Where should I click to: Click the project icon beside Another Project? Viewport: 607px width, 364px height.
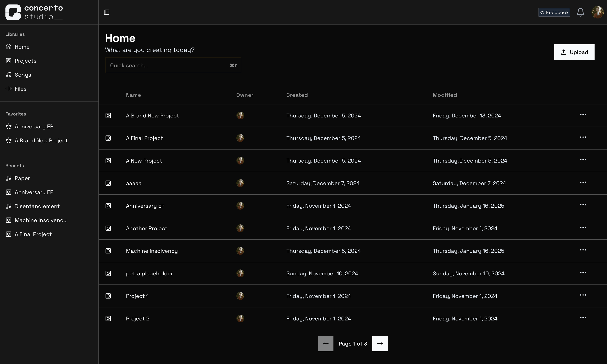tap(108, 228)
